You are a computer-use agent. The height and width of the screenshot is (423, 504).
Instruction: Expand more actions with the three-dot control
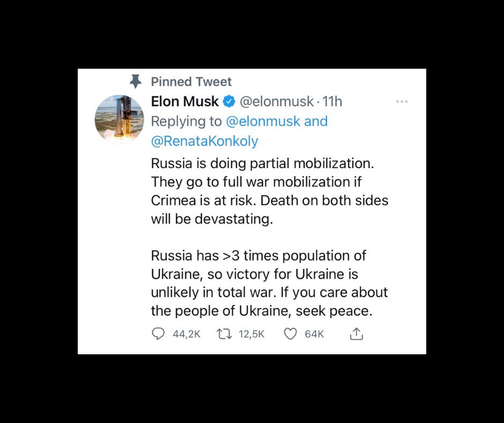pyautogui.click(x=402, y=101)
